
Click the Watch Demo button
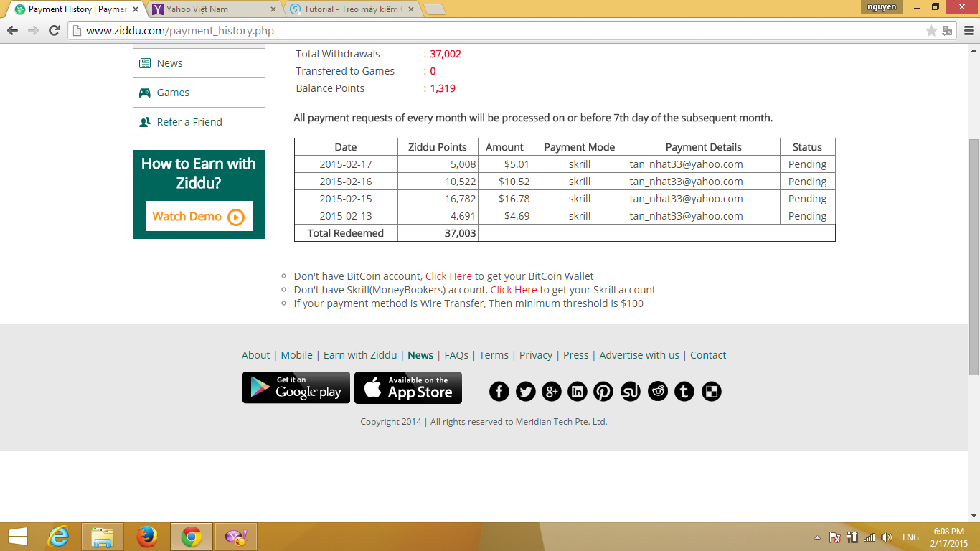pyautogui.click(x=199, y=216)
